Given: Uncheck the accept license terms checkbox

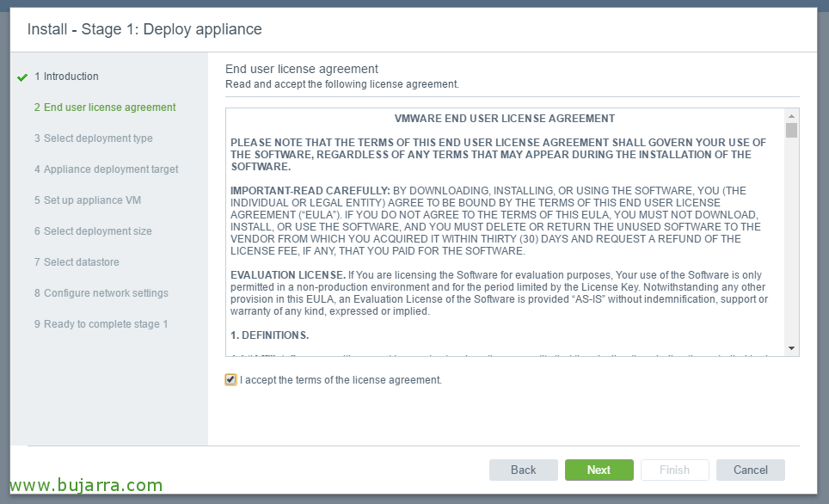Looking at the screenshot, I should pos(230,379).
